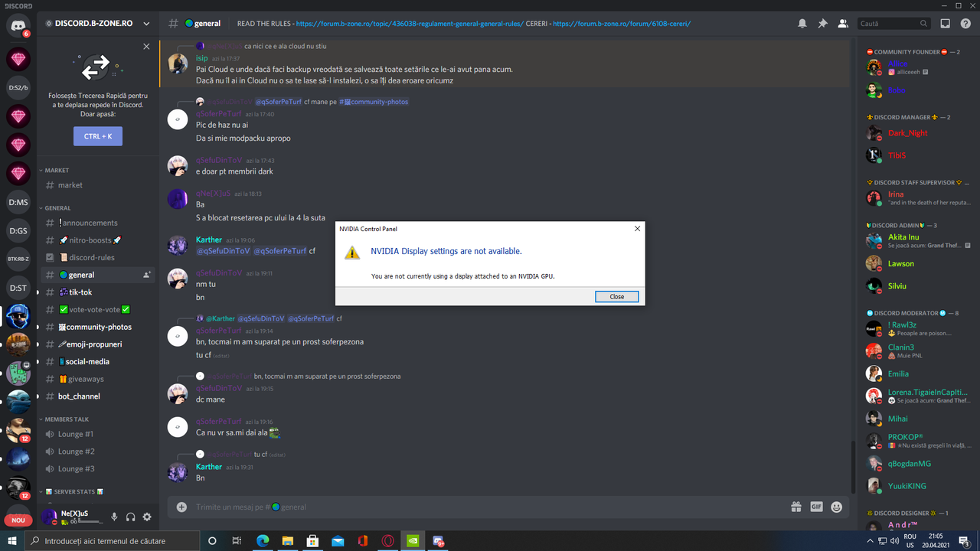
Task: Open the emoji picker smiley
Action: [836, 507]
